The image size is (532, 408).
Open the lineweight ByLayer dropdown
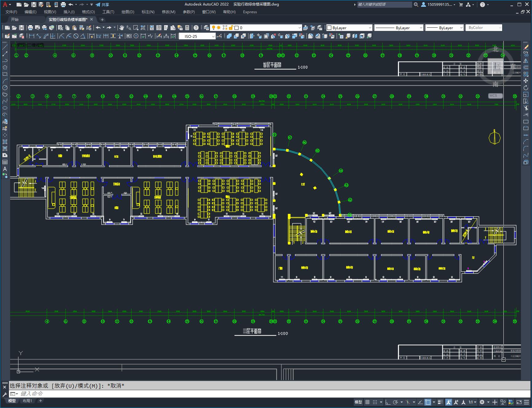point(444,28)
